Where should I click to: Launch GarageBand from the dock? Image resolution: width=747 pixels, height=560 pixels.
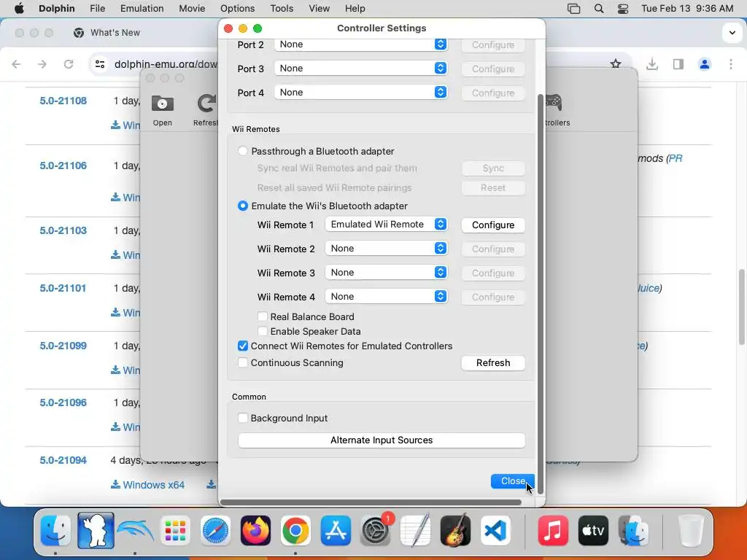[455, 531]
